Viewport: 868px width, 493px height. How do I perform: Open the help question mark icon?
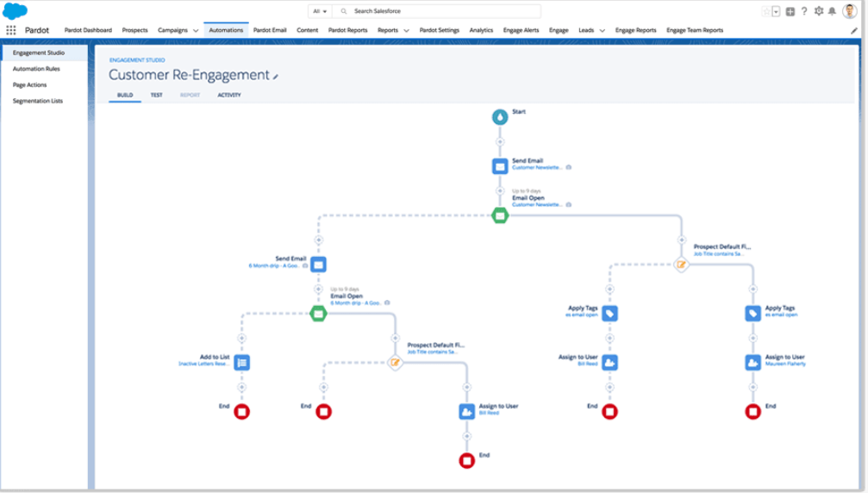tap(804, 11)
